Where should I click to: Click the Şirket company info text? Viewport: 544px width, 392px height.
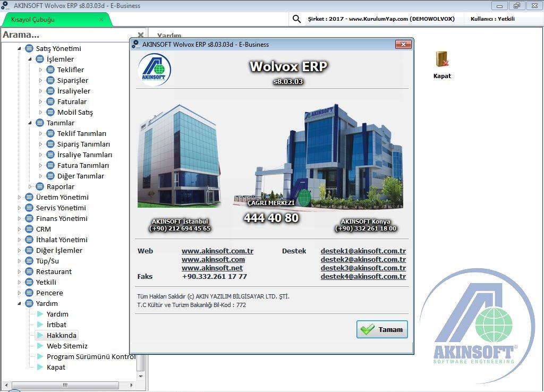[x=381, y=19]
